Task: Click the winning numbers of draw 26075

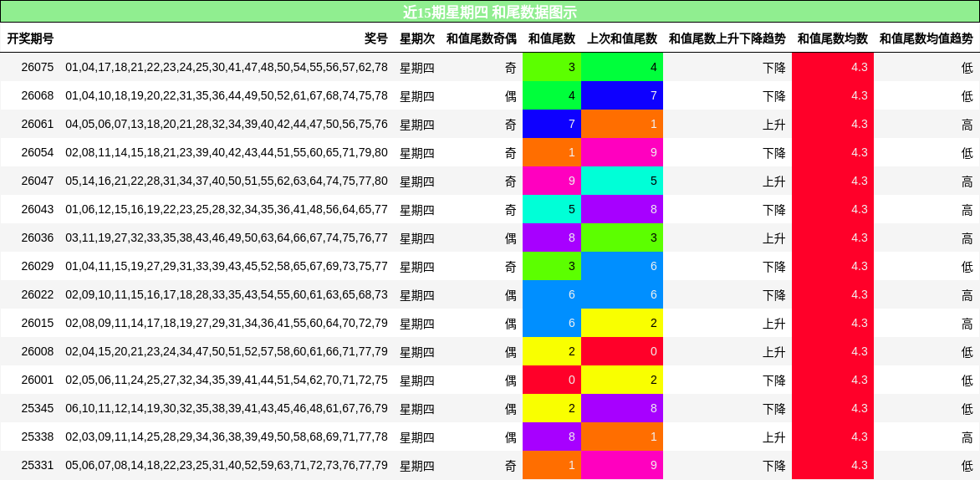Action: pyautogui.click(x=227, y=67)
